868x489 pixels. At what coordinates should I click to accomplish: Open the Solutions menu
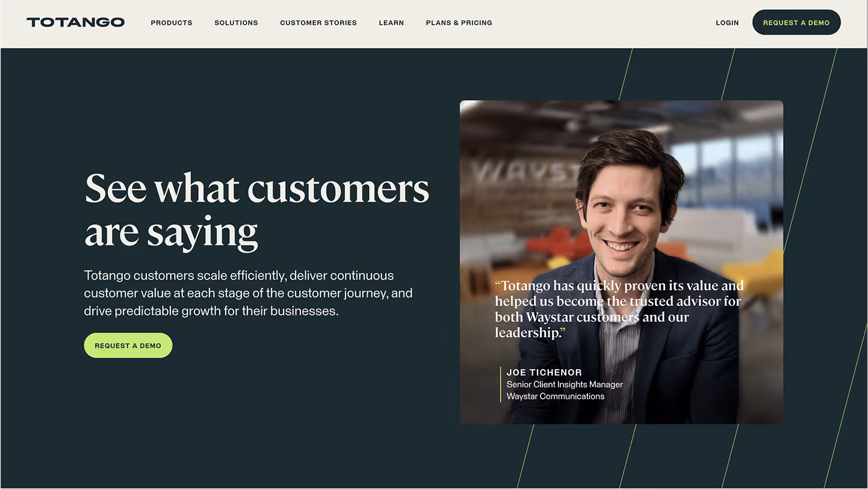[236, 23]
